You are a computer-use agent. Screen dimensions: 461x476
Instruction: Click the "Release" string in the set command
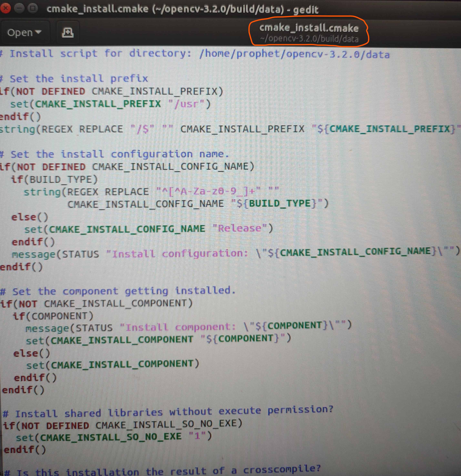coord(239,228)
